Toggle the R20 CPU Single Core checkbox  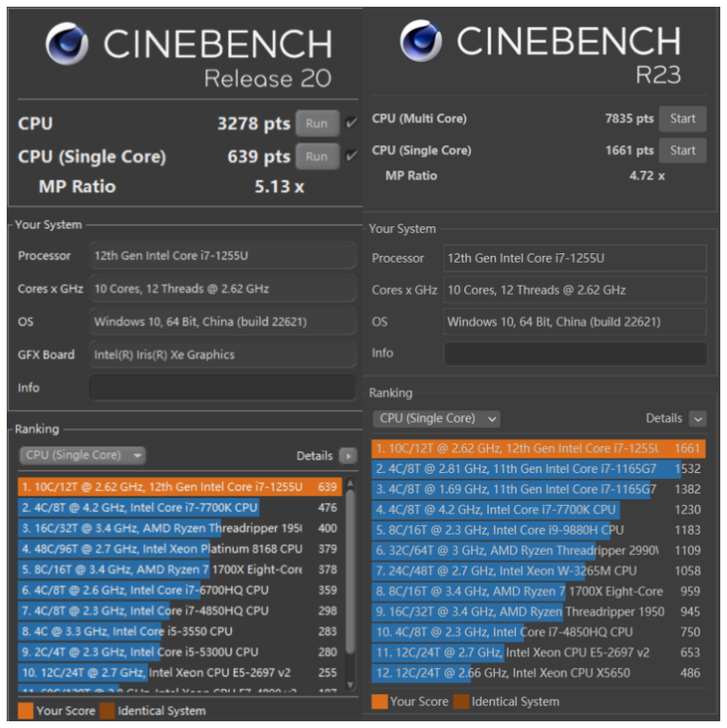click(x=352, y=156)
